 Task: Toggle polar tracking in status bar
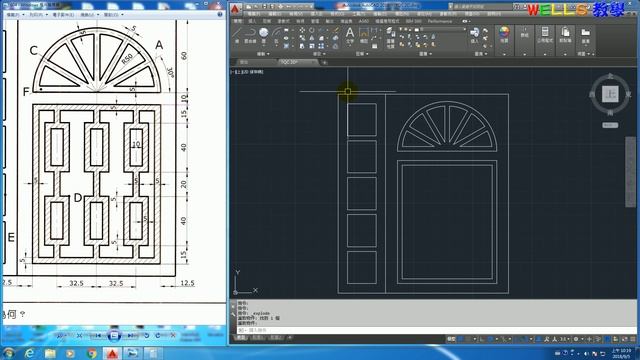coord(491,339)
